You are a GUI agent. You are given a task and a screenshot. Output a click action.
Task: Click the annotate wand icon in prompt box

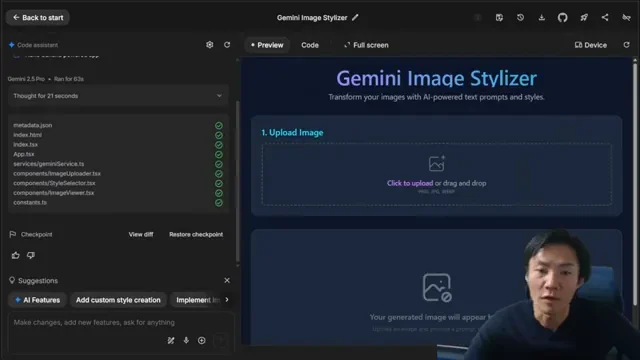pos(171,340)
